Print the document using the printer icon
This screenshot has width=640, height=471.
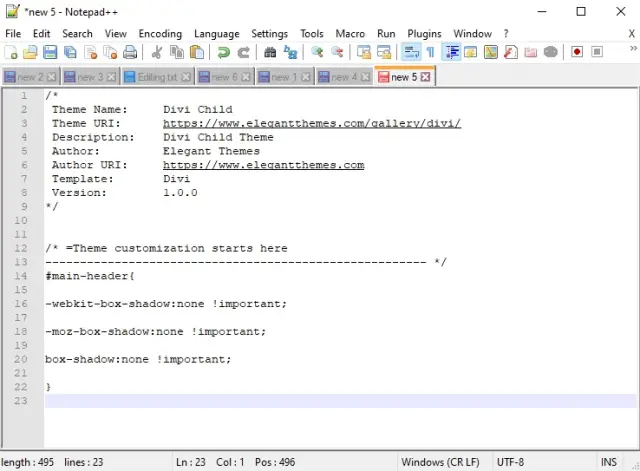coord(130,52)
